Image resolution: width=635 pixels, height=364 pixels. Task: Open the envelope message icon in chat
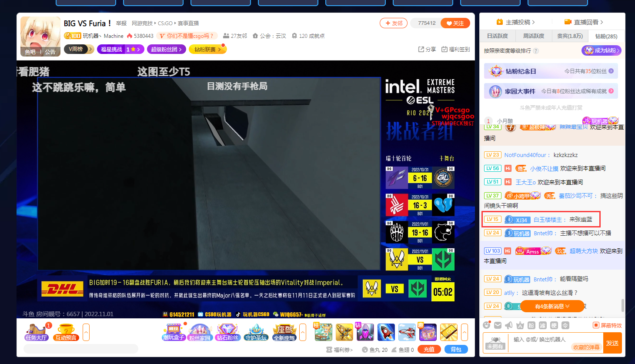point(498,325)
